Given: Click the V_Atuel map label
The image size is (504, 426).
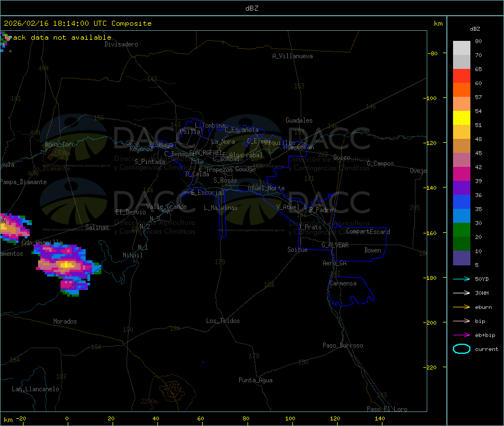Looking at the screenshot, I should click(288, 207).
